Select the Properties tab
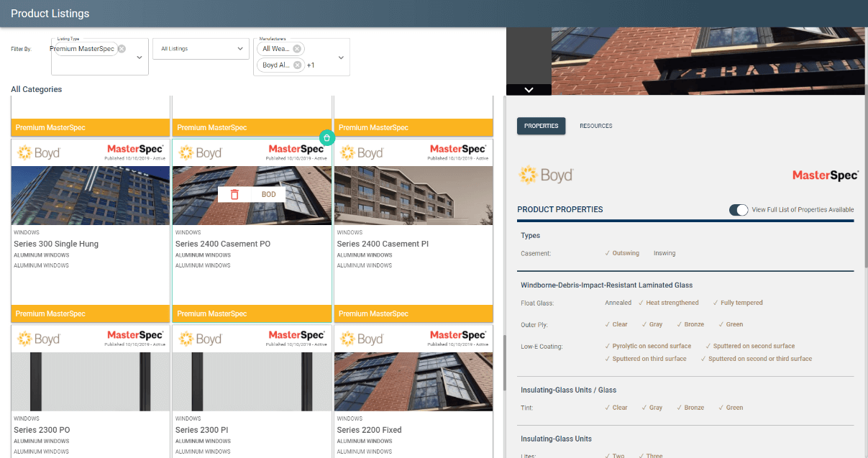 click(x=541, y=126)
